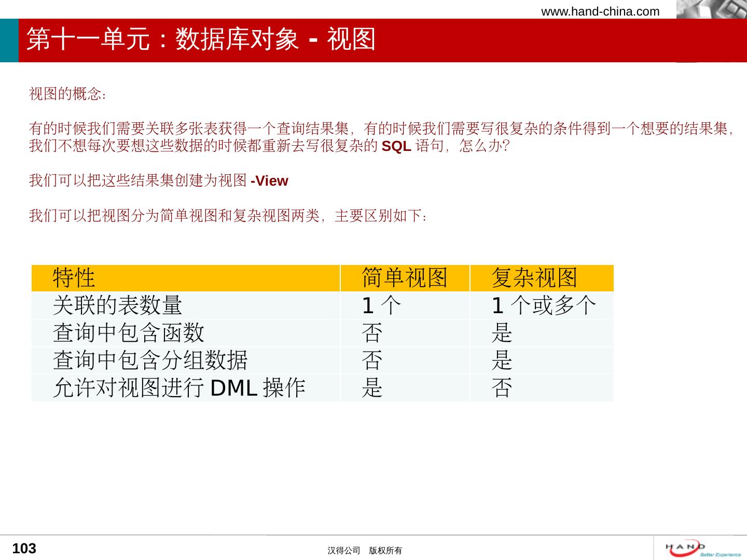Click the slide page number 103
747x560 pixels.
tap(24, 549)
